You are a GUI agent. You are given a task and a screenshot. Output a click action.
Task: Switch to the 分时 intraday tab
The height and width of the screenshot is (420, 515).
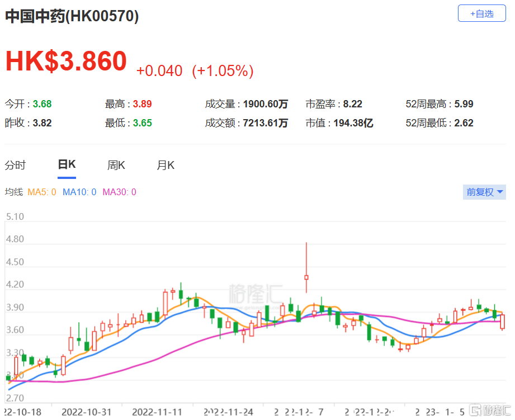15,165
